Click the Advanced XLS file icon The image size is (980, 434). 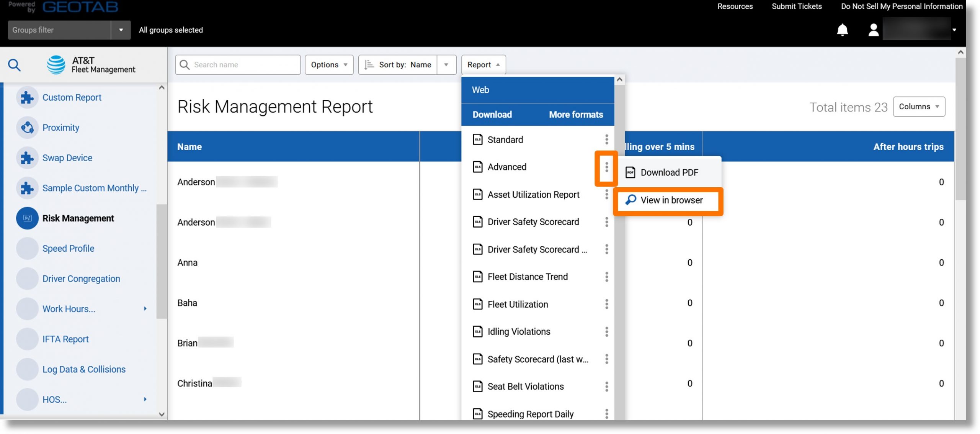477,167
